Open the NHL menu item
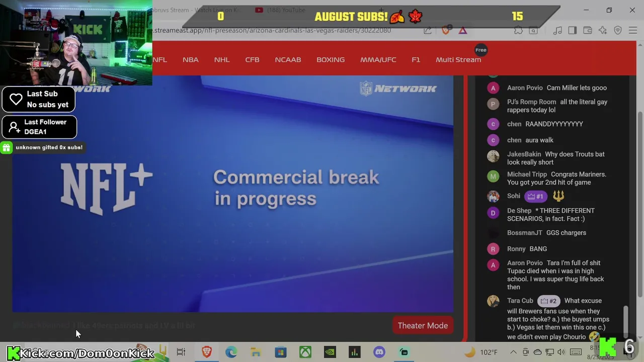 [222, 59]
